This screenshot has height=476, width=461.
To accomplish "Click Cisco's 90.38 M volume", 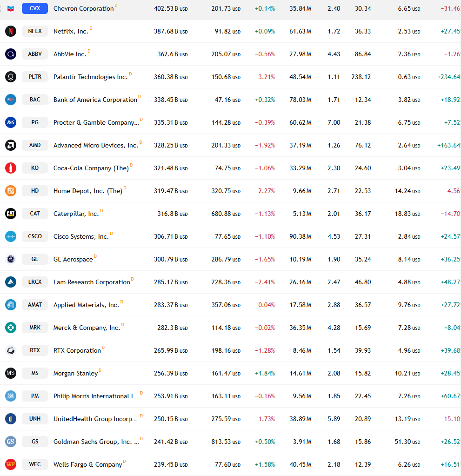I will click(301, 236).
